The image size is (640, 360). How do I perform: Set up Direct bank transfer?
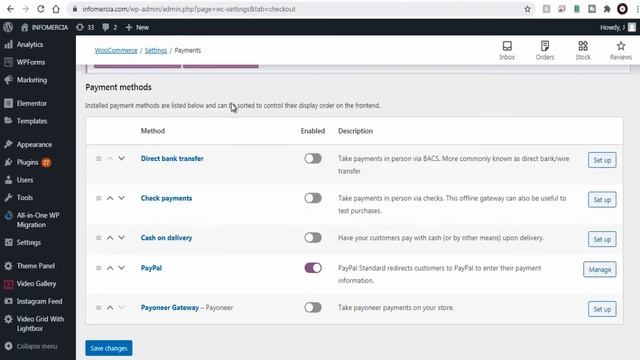pyautogui.click(x=602, y=160)
